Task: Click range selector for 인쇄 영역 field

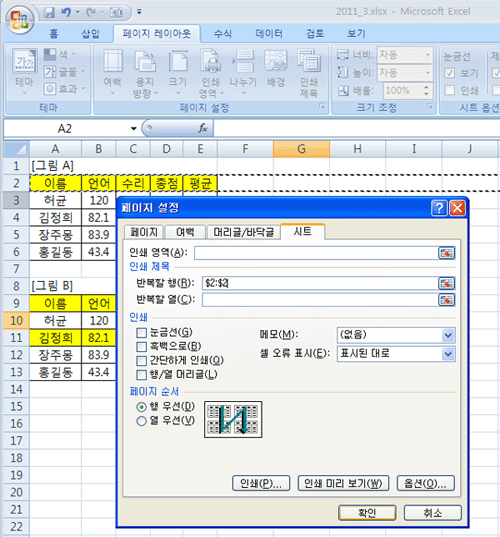Action: pyautogui.click(x=446, y=253)
